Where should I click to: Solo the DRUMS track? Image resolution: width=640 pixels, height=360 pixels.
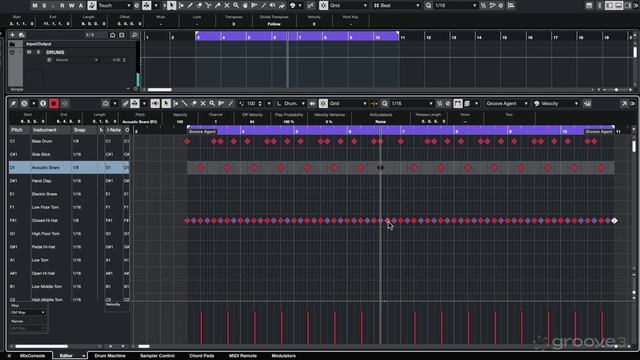click(x=38, y=52)
